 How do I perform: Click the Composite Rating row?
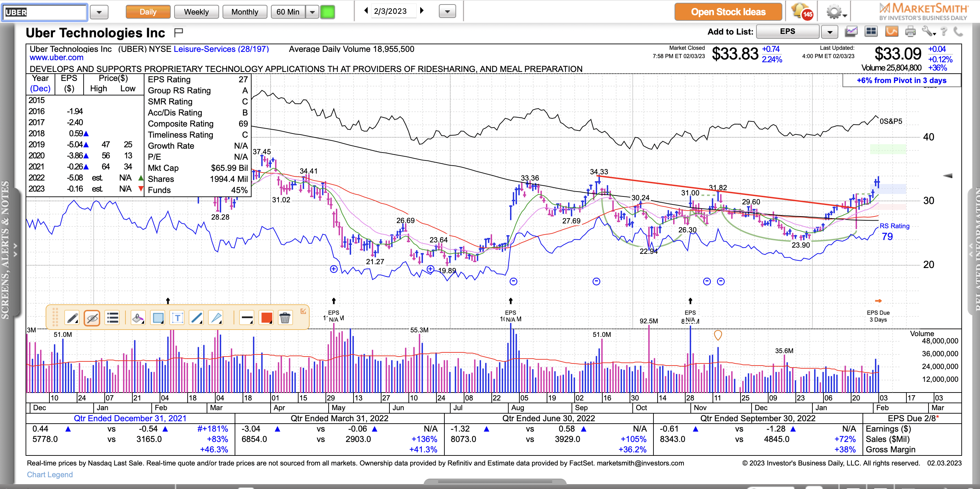(197, 124)
